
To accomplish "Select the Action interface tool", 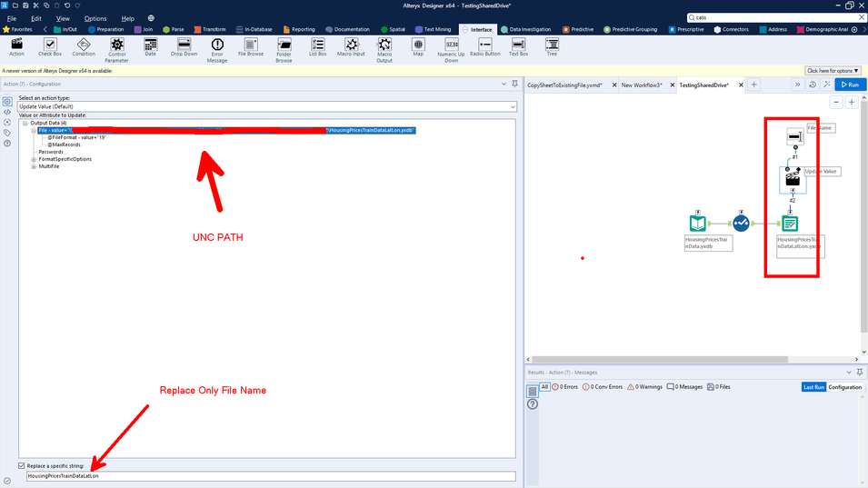I will (x=16, y=47).
